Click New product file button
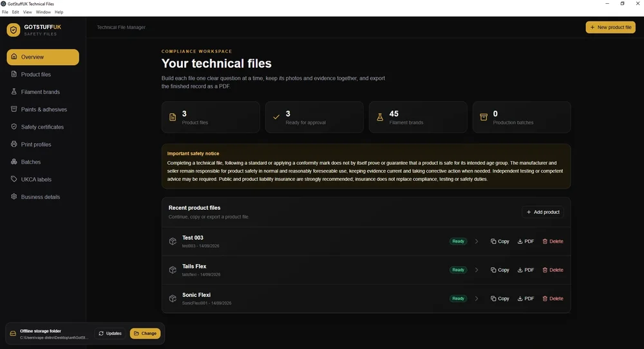Image resolution: width=644 pixels, height=349 pixels. (x=611, y=27)
